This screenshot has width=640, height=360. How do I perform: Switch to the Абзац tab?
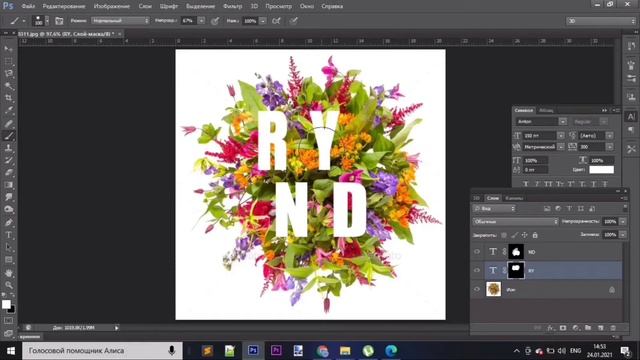click(546, 110)
